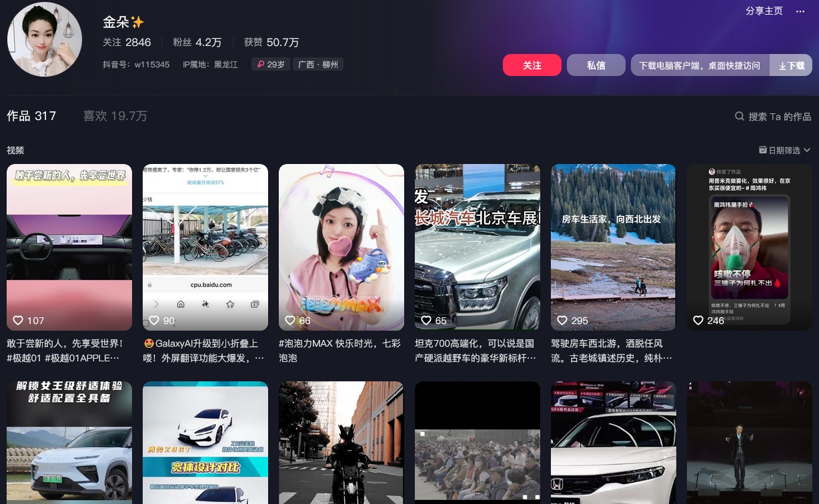Open video 敢于尝新的人 thumbnail
Image resolution: width=819 pixels, height=504 pixels.
[x=69, y=247]
